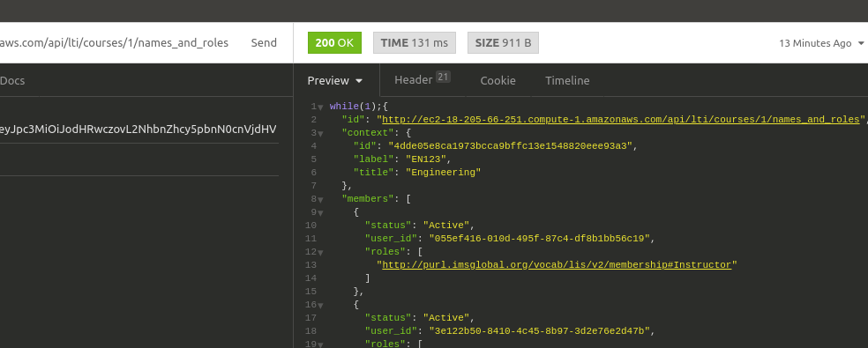
Task: Select the "Active" status on line 10
Action: coord(446,226)
